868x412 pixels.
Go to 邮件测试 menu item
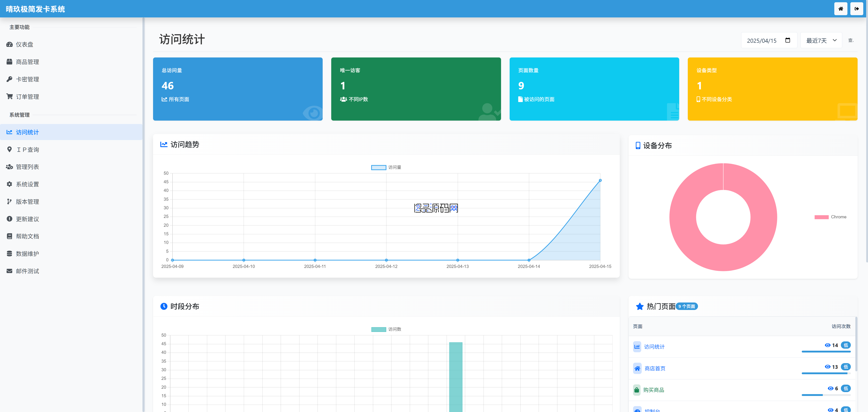[71, 271]
